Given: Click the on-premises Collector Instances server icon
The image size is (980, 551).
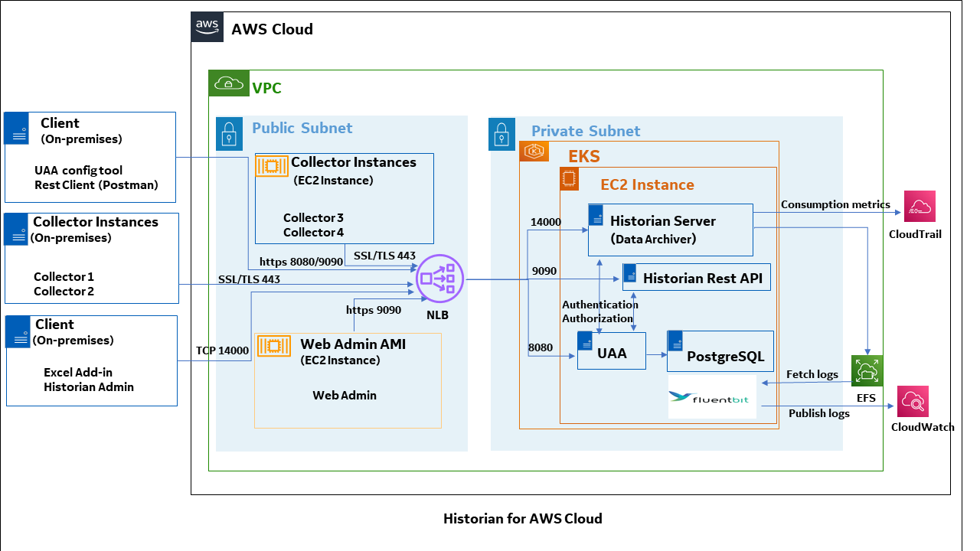Looking at the screenshot, I should (x=17, y=230).
